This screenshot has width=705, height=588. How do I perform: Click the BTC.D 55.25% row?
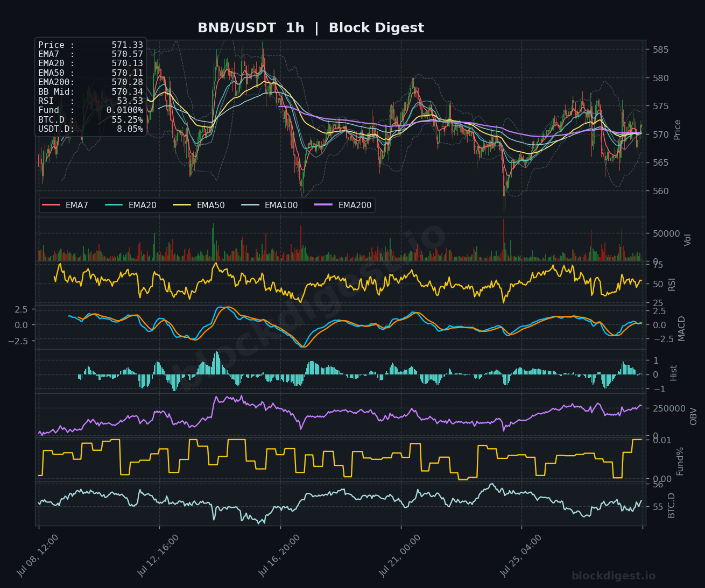(90, 120)
